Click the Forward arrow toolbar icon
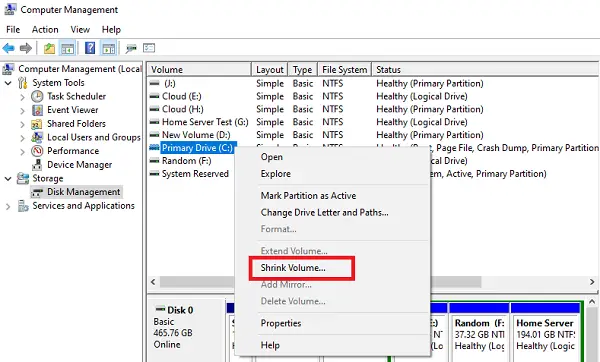 point(26,48)
